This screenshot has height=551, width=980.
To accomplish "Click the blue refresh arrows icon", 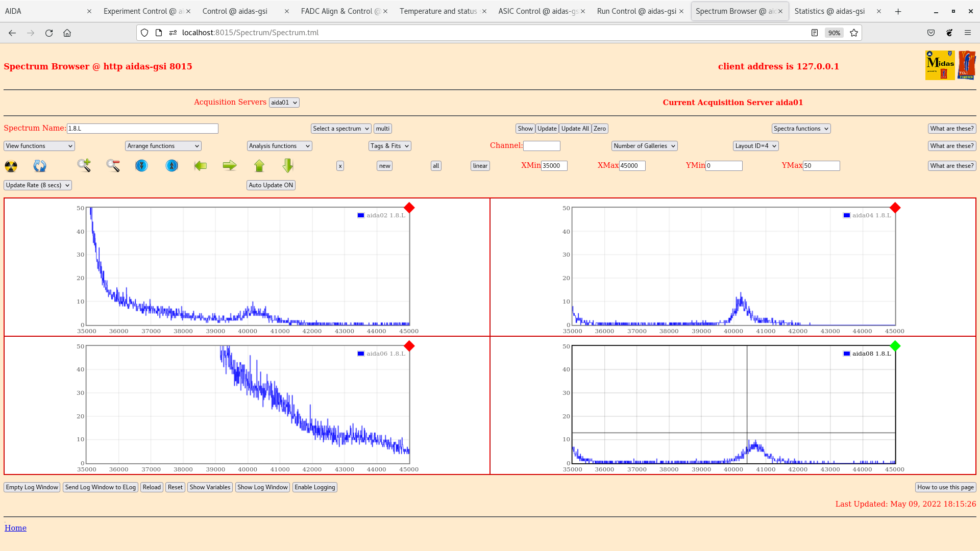I will pos(39,166).
